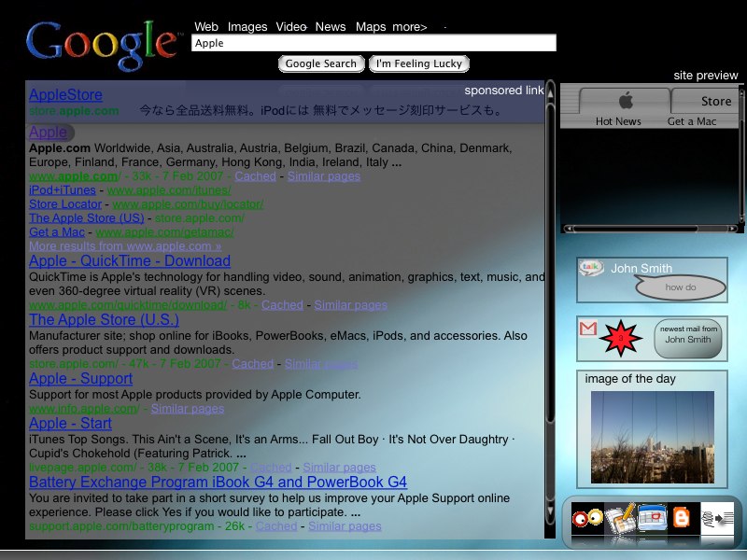Click Cached for store.apple.com result
Screen dimensions: 747x560
pyautogui.click(x=252, y=364)
